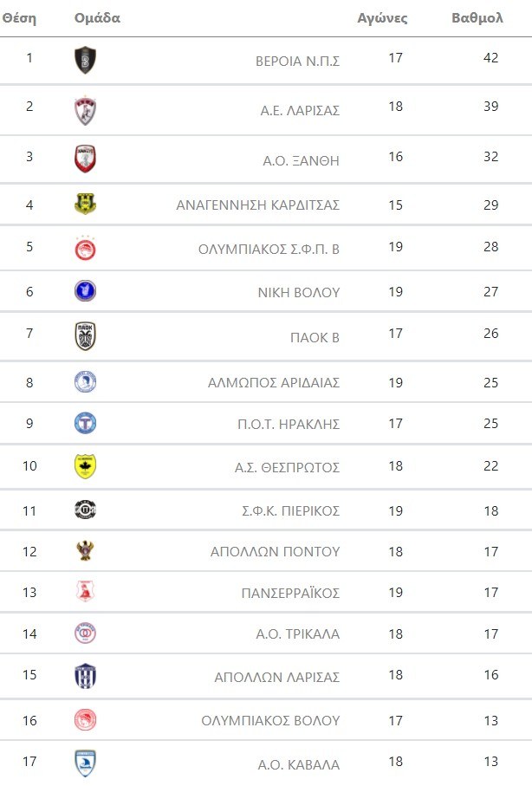Click the Π.Ο.Τ. ΗΡΑΚΛΗΣ blue logo
This screenshot has height=786, width=532.
85,424
